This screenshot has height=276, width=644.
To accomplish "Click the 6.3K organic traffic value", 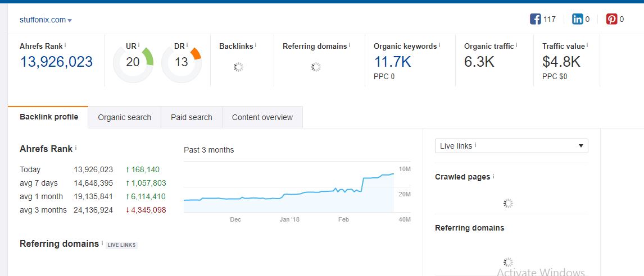I will (479, 62).
